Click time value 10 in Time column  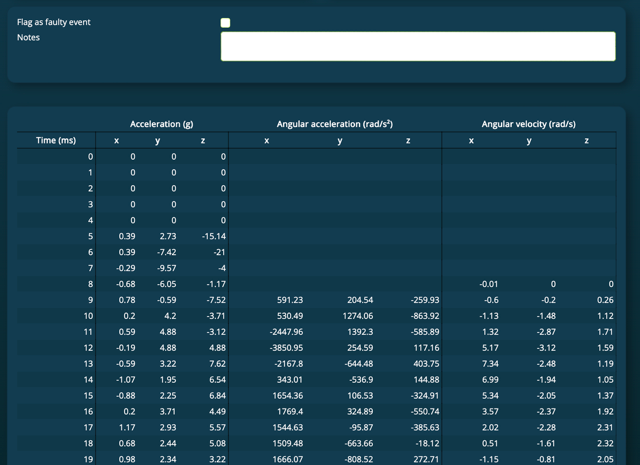pyautogui.click(x=88, y=316)
